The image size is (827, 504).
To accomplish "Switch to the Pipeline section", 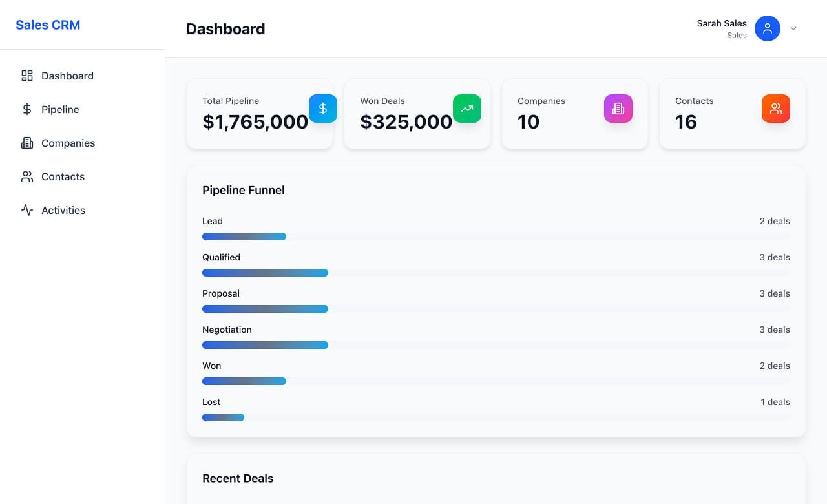I will coord(59,109).
